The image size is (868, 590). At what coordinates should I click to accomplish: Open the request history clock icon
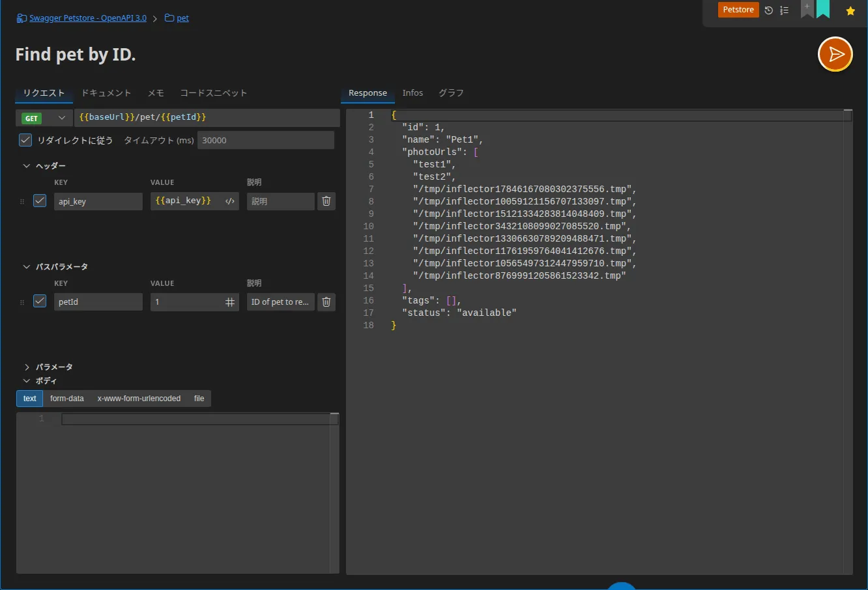tap(769, 10)
